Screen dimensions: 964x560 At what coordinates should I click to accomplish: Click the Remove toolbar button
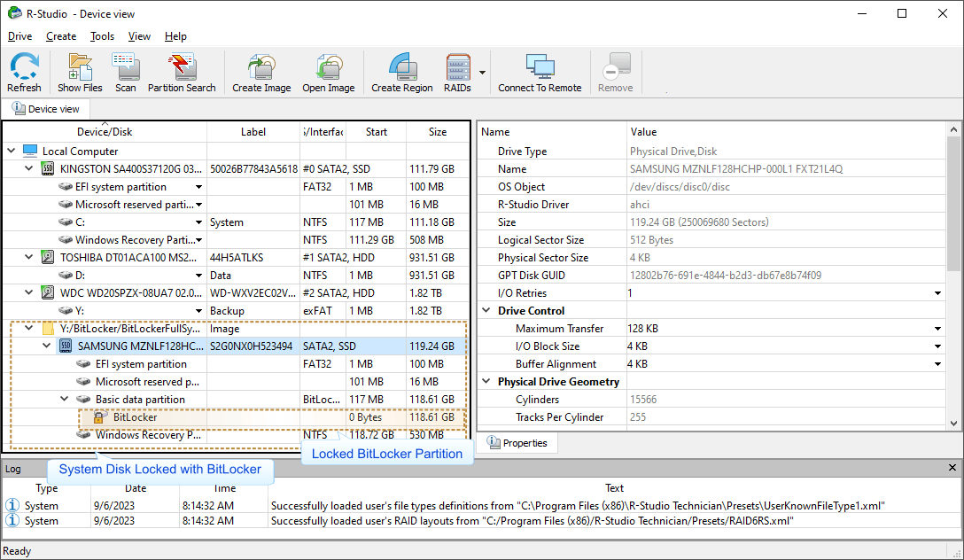tap(616, 73)
